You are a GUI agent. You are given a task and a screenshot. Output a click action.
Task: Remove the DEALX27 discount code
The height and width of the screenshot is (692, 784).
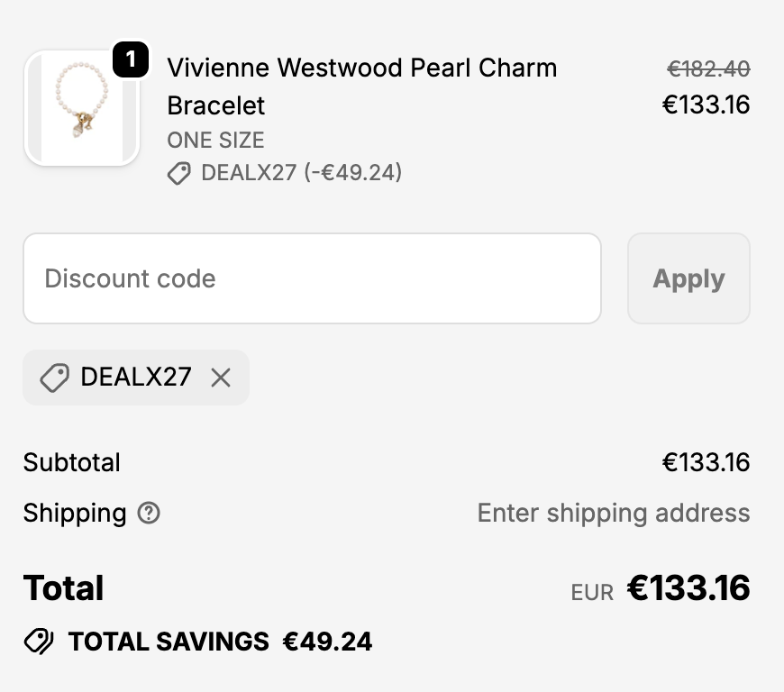tap(221, 378)
